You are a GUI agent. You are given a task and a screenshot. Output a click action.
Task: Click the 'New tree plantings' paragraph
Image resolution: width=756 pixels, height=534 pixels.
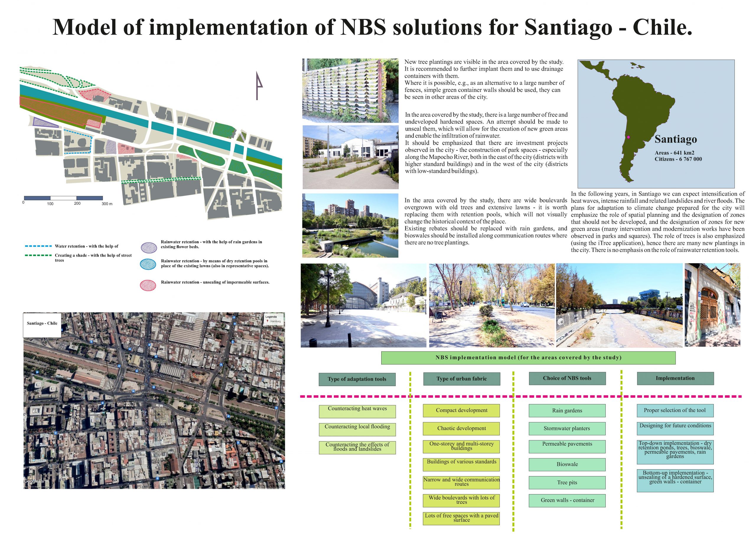point(484,79)
